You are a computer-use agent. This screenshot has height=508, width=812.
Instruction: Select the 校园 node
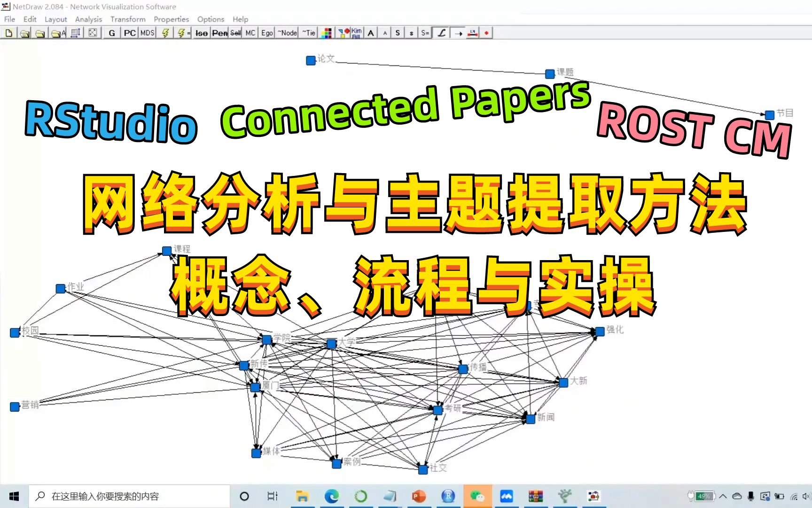point(15,333)
